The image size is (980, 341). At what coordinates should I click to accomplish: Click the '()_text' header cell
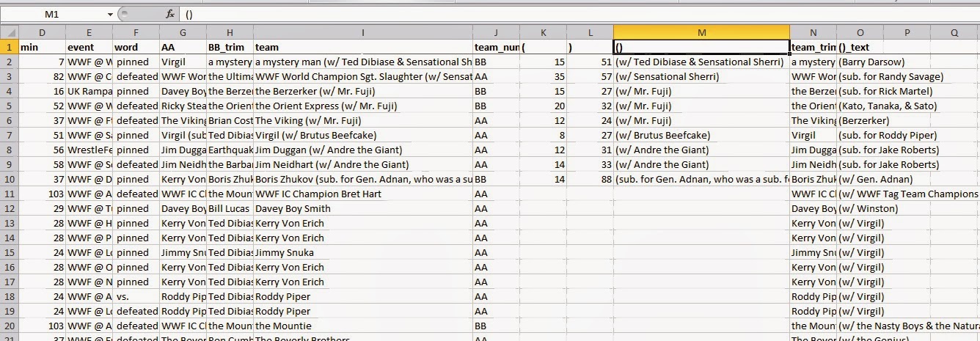coord(860,47)
